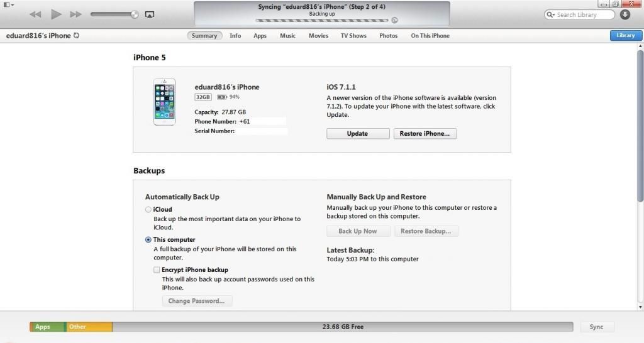This screenshot has height=343, width=644.
Task: Click the iPhone device thumbnail image
Action: click(x=164, y=102)
